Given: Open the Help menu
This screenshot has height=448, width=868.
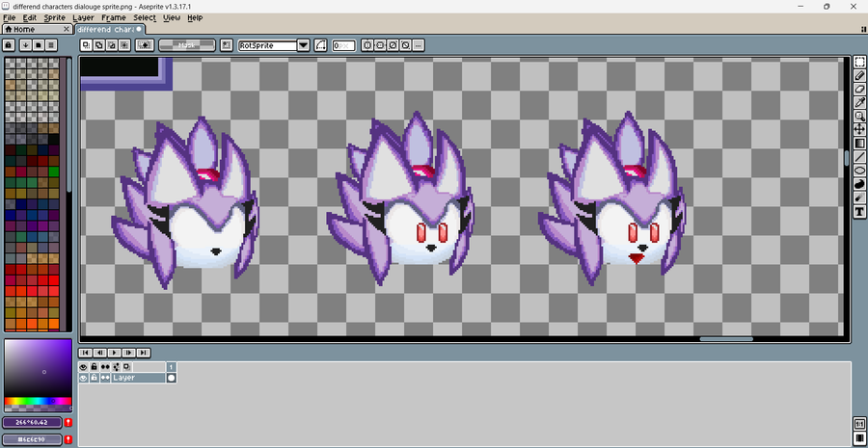Looking at the screenshot, I should tap(195, 17).
